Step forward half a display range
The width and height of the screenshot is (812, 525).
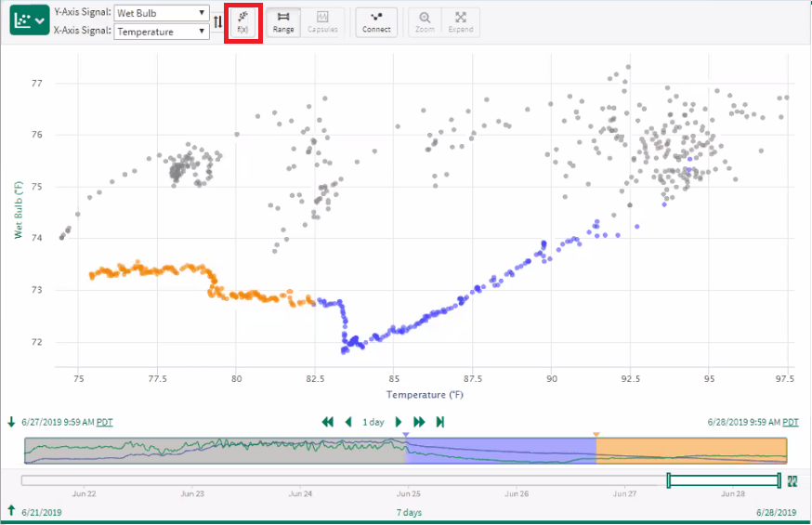click(399, 422)
